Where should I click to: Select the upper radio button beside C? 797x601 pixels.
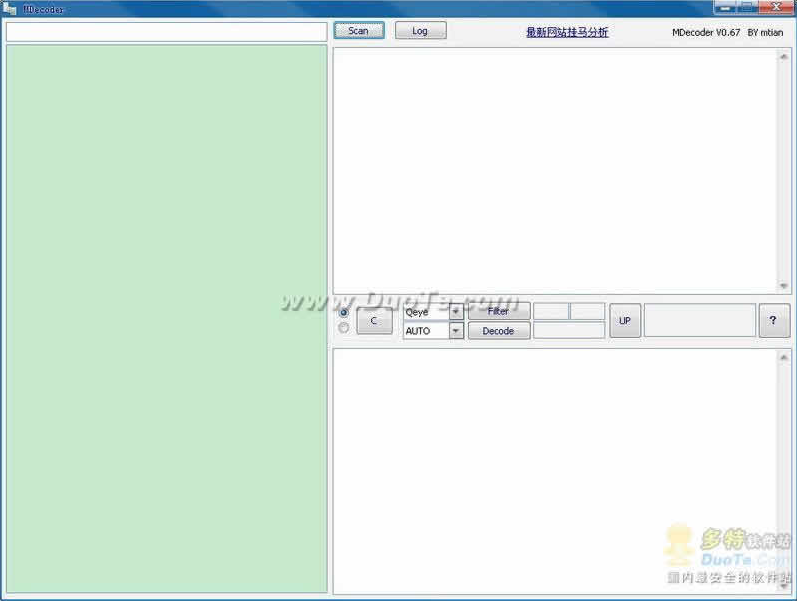[x=344, y=312]
